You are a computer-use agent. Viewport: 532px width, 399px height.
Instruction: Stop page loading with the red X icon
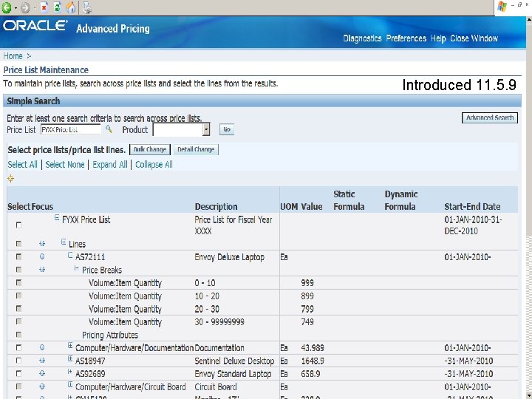44,7
